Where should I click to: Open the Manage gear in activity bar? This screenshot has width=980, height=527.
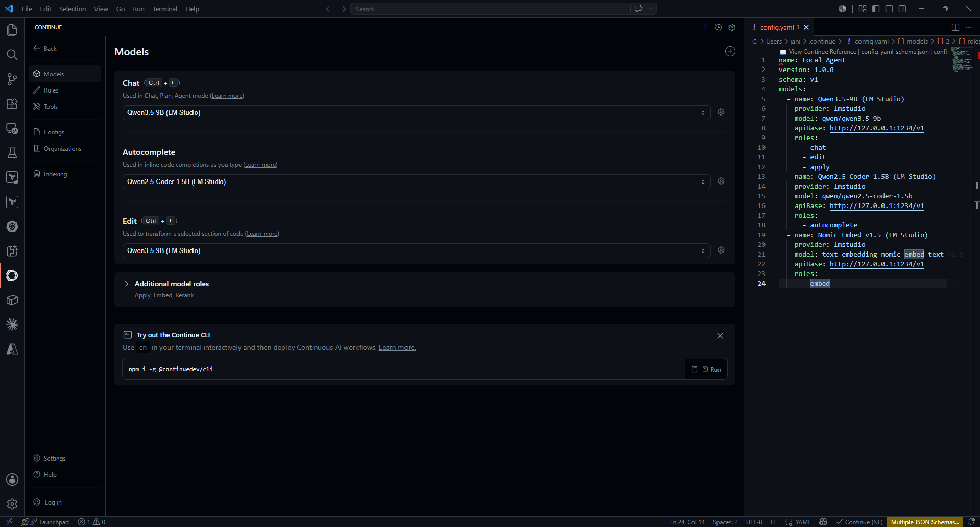pyautogui.click(x=12, y=504)
